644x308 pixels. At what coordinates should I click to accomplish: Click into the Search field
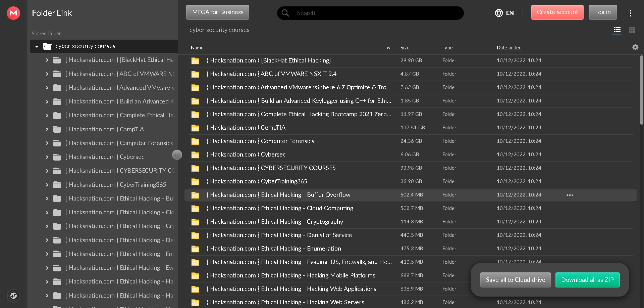(x=370, y=13)
